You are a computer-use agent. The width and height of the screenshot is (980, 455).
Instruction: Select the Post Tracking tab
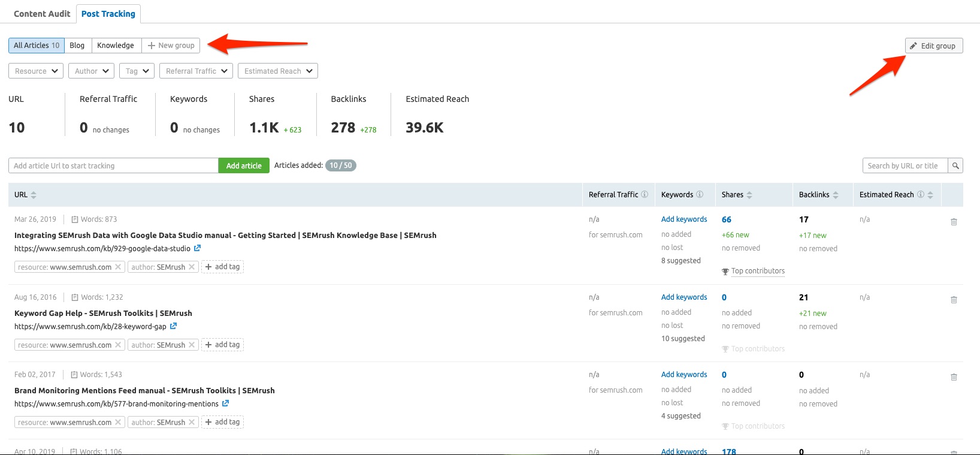pyautogui.click(x=108, y=13)
